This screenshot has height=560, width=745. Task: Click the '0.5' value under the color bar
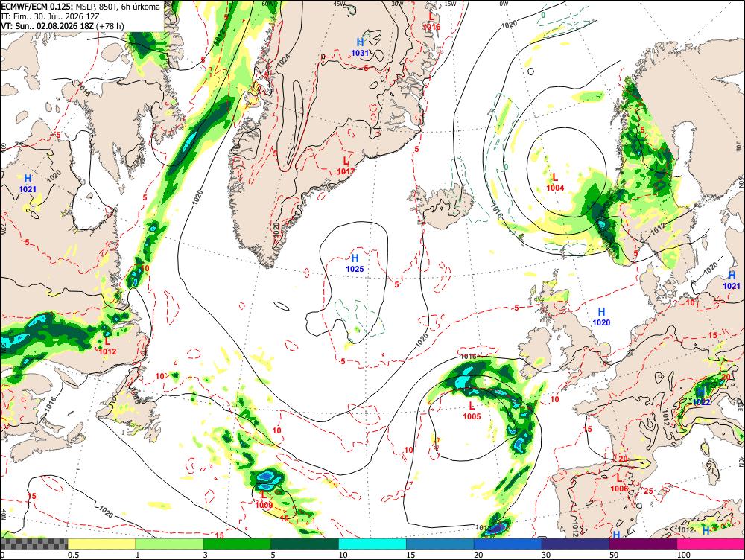click(x=73, y=555)
